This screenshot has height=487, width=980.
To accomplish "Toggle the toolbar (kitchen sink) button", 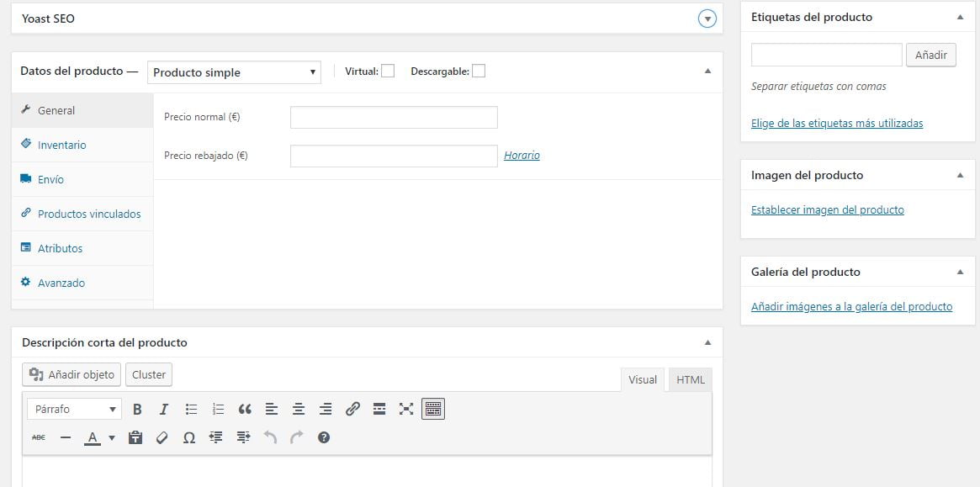I will 433,409.
